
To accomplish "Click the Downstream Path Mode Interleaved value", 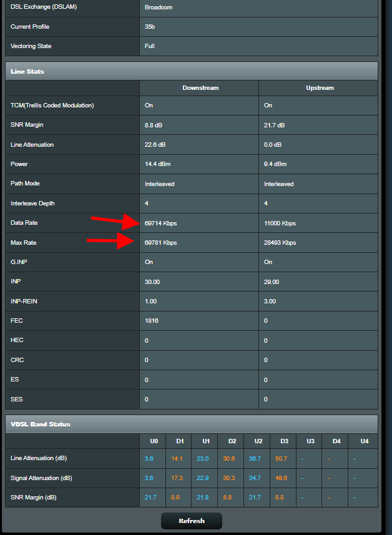I will [x=159, y=184].
